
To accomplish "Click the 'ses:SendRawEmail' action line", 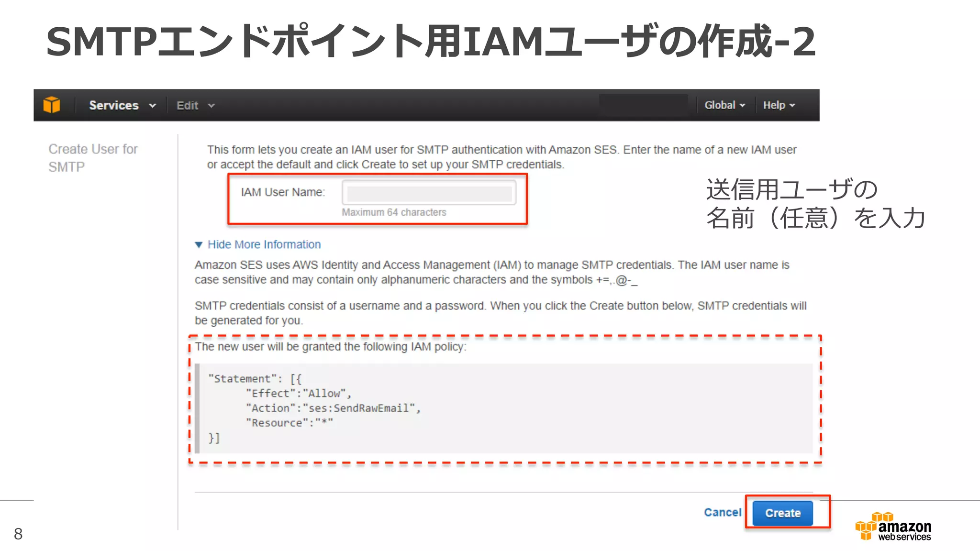I will (333, 408).
